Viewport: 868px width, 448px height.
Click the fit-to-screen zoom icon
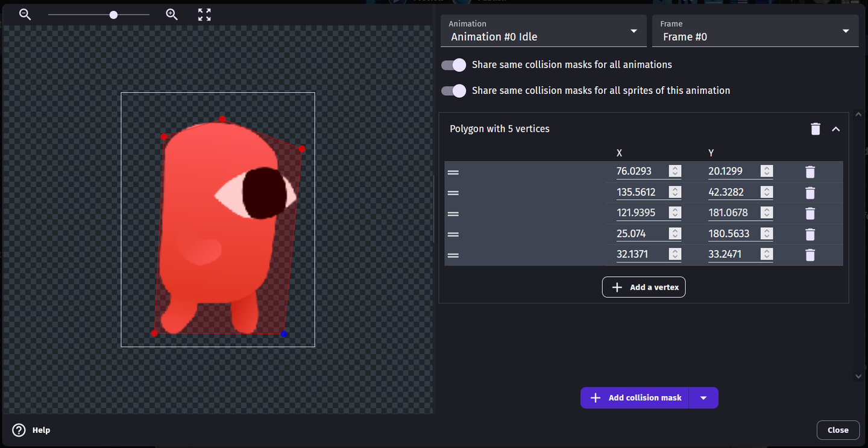coord(204,14)
